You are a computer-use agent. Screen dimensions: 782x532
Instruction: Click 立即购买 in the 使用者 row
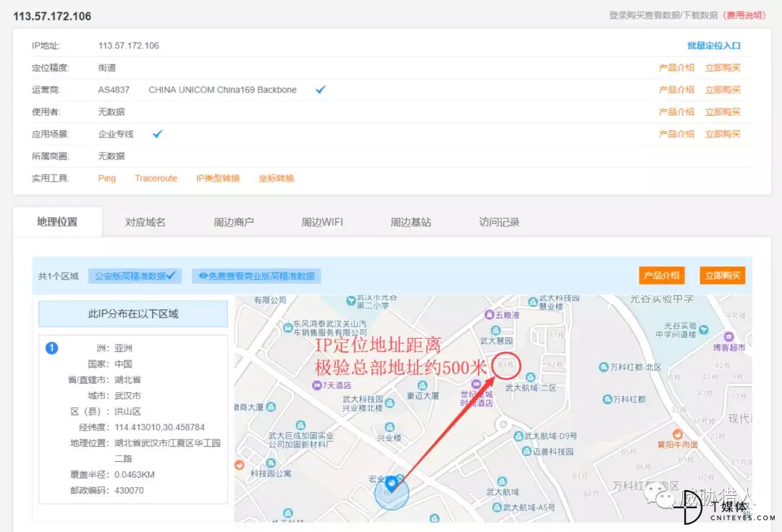point(723,111)
